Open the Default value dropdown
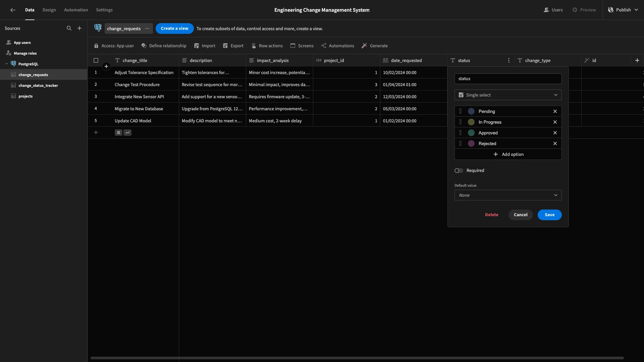Screen dimensions: 644x362 tap(508, 195)
